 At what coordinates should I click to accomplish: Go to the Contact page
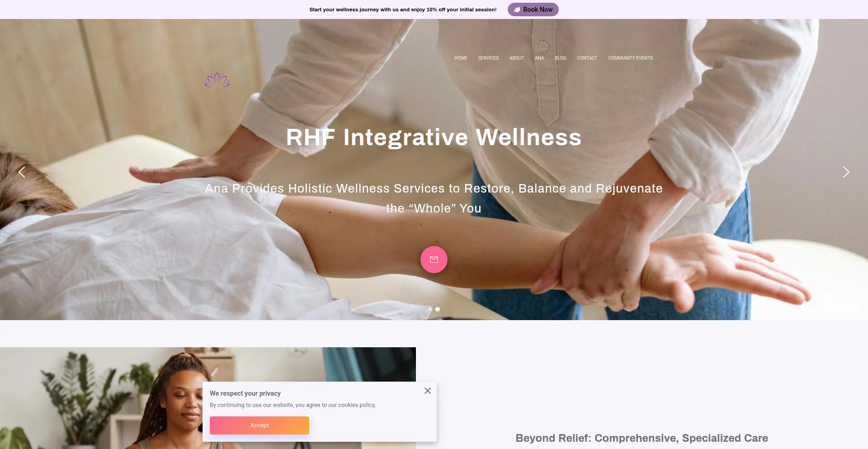tap(587, 58)
